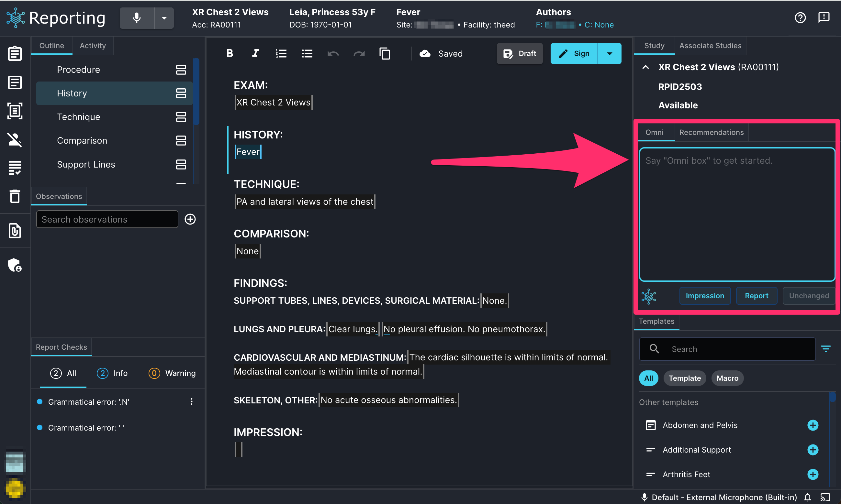Filter templates by the Macro chip
841x504 pixels.
coord(727,378)
